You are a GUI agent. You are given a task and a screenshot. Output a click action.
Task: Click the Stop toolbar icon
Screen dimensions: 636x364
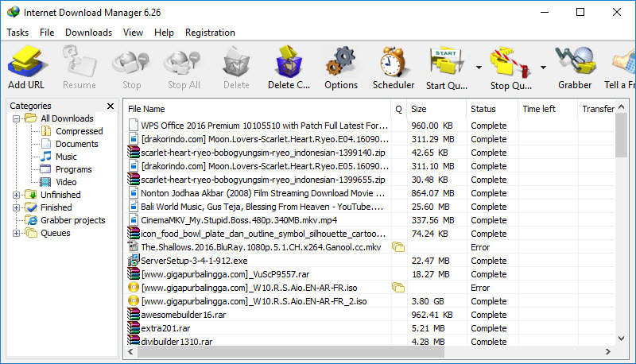[131, 62]
